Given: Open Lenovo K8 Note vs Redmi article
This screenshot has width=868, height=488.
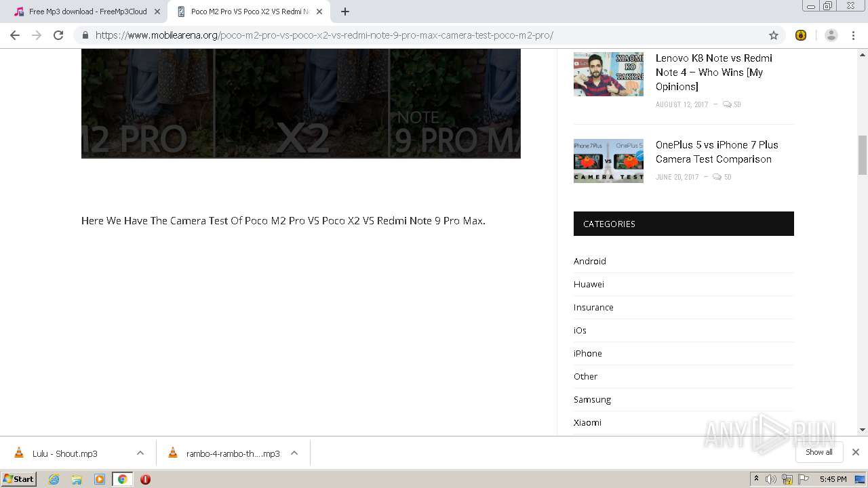Looking at the screenshot, I should 714,72.
